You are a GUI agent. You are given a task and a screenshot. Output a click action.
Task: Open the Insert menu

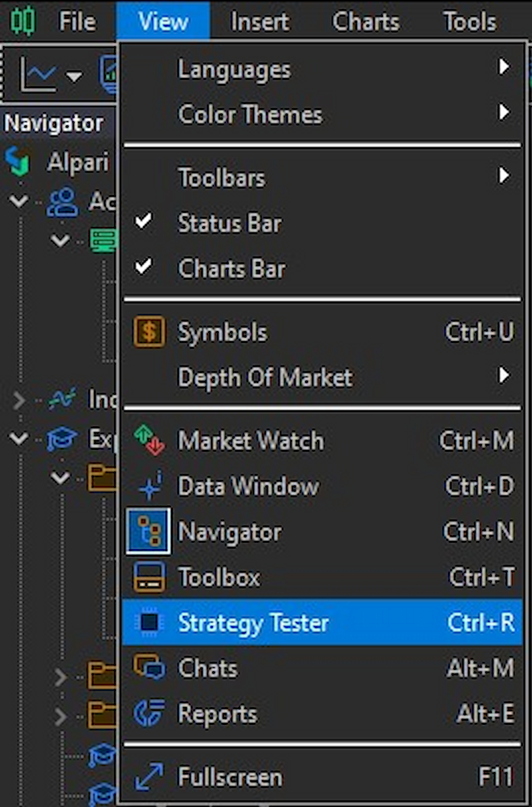click(259, 22)
